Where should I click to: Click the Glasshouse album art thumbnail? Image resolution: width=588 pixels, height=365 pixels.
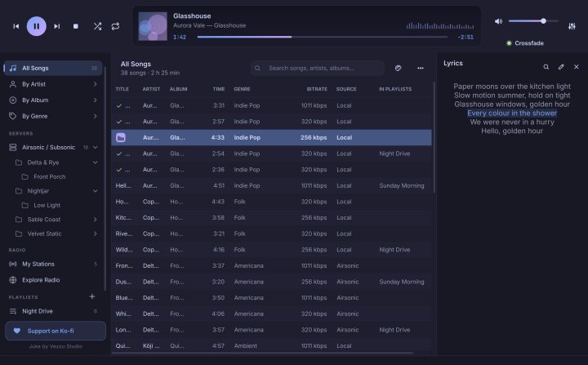point(153,26)
